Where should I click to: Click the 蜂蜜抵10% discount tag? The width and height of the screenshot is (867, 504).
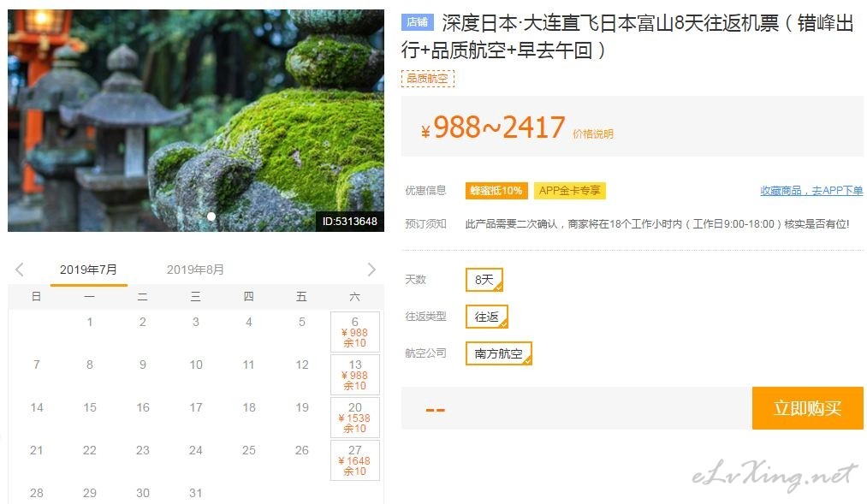(x=496, y=191)
